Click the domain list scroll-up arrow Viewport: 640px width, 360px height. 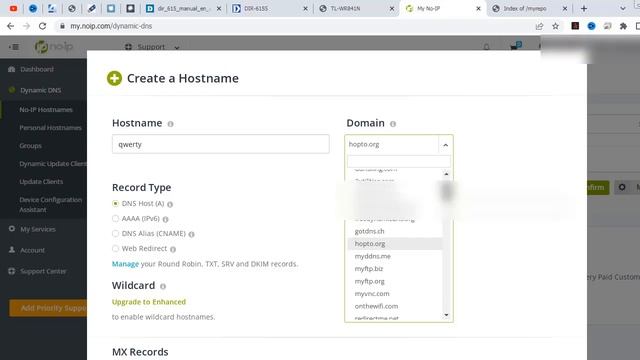(446, 174)
